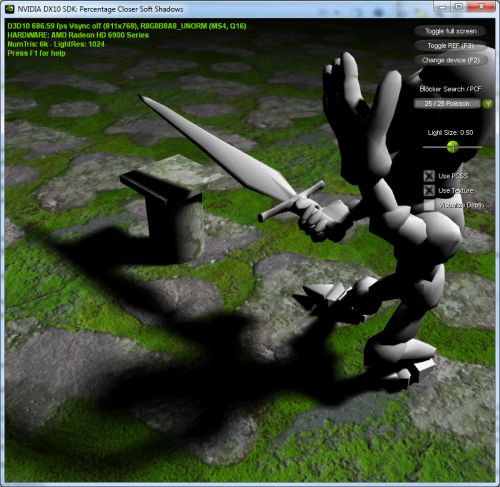This screenshot has width=500, height=487.
Task: Click the 'NumTris: 6k - LightRes: 1024' text
Action: click(56, 44)
